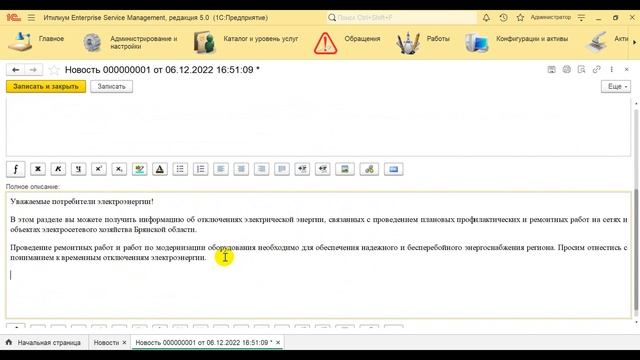The width and height of the screenshot is (640, 360).
Task: Insert a hyperlink into text
Action: (369, 169)
